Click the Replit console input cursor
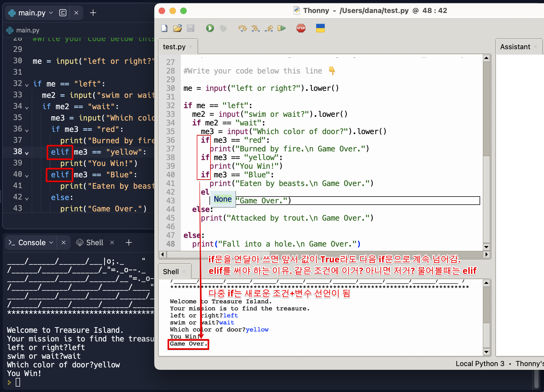The width and height of the screenshot is (544, 392). click(x=18, y=382)
